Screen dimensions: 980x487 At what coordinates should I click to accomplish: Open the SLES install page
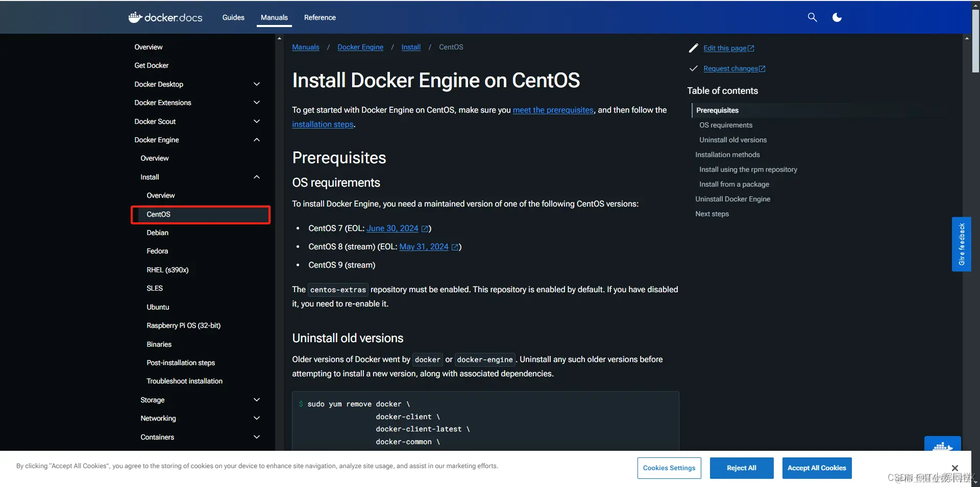pos(155,288)
